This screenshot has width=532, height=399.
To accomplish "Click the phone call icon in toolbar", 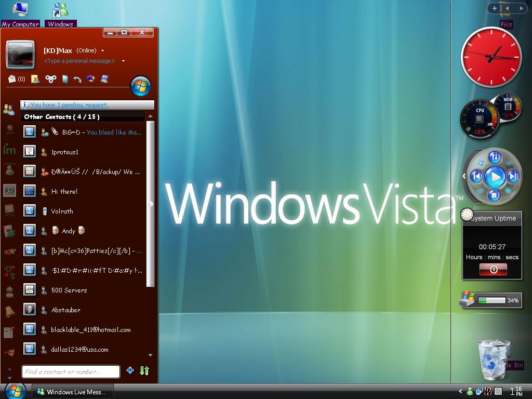I will (x=78, y=79).
